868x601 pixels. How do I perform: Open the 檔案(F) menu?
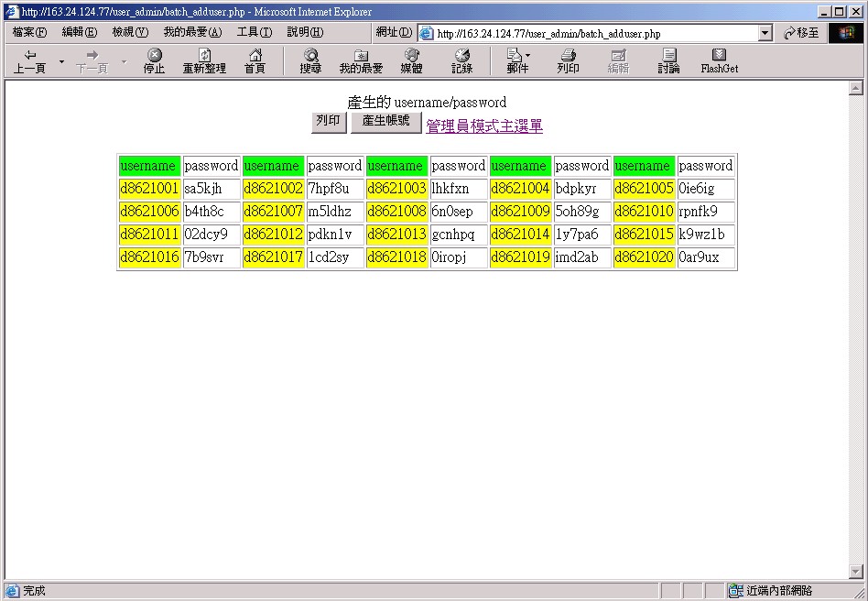pos(29,32)
